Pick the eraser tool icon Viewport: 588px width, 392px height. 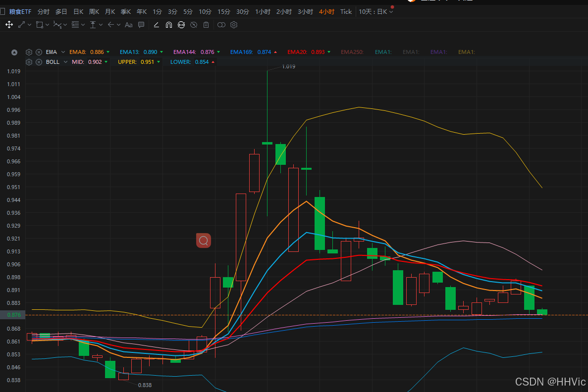click(157, 25)
